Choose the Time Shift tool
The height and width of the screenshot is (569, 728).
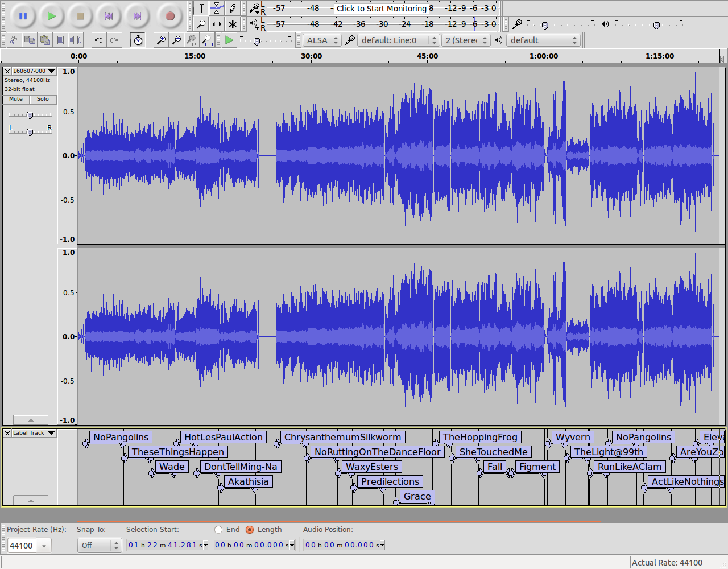pos(217,24)
